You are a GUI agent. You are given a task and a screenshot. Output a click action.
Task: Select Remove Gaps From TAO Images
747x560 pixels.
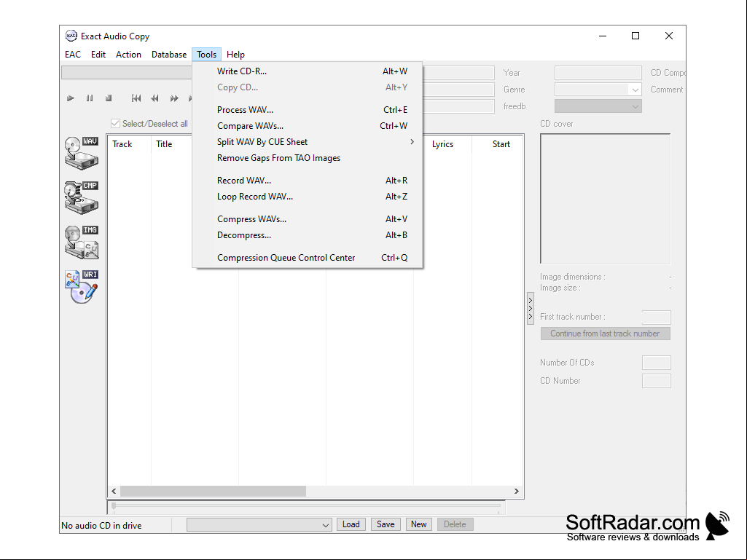click(x=308, y=158)
